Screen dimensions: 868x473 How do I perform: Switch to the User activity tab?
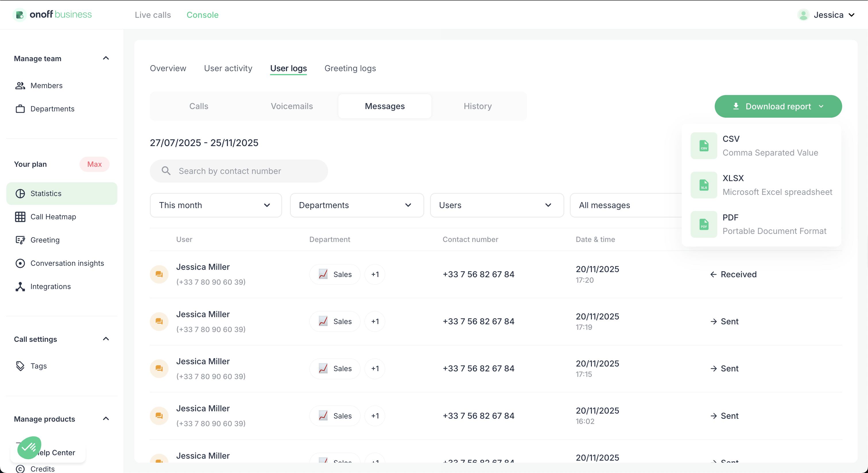point(228,68)
